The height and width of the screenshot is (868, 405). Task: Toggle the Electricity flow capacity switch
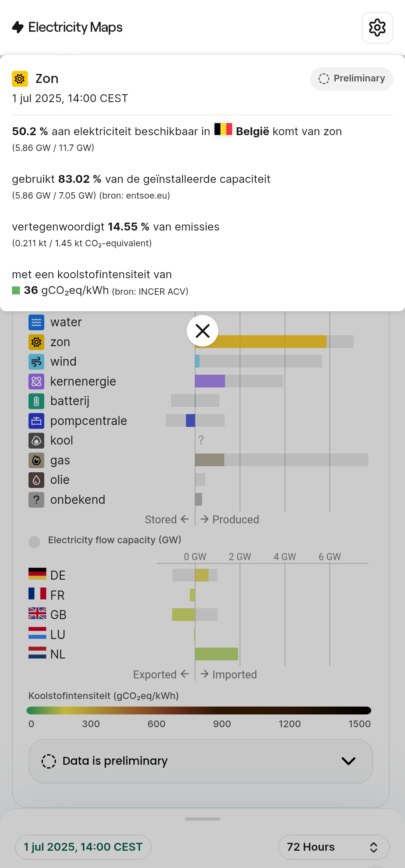34,541
